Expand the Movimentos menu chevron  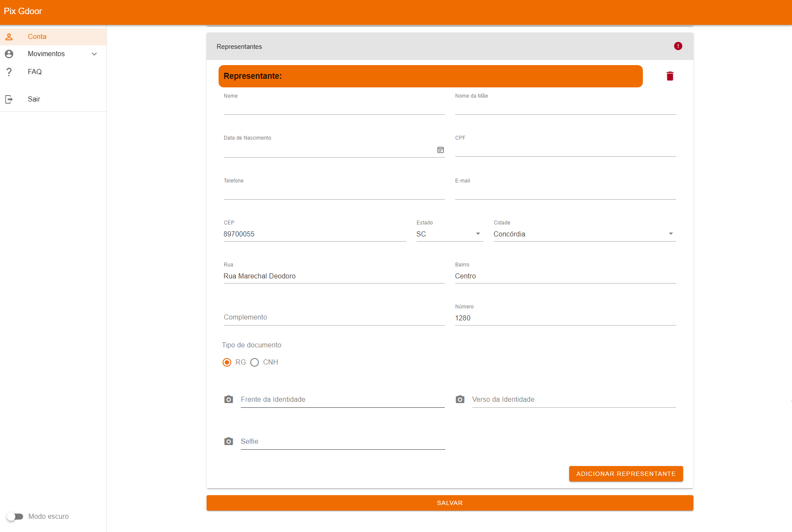point(94,54)
